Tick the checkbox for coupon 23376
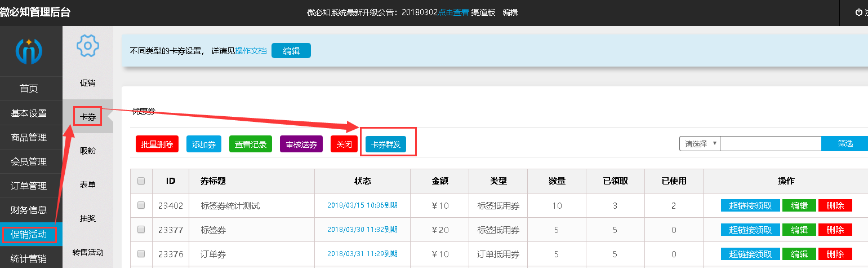This screenshot has height=268, width=868. tap(141, 254)
